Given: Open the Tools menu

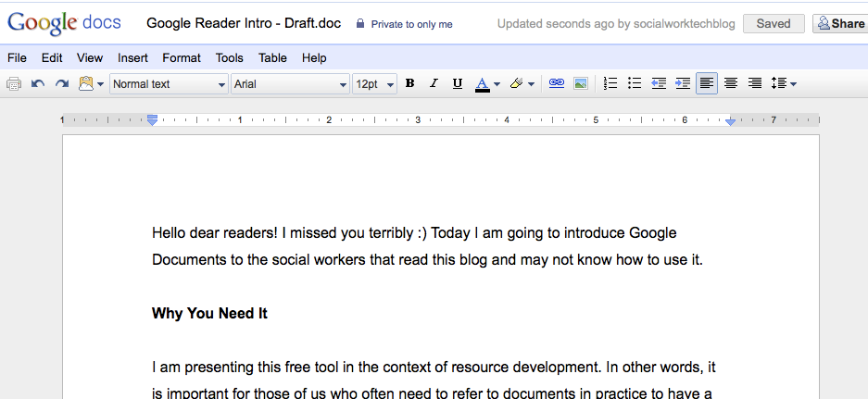Looking at the screenshot, I should coord(229,57).
